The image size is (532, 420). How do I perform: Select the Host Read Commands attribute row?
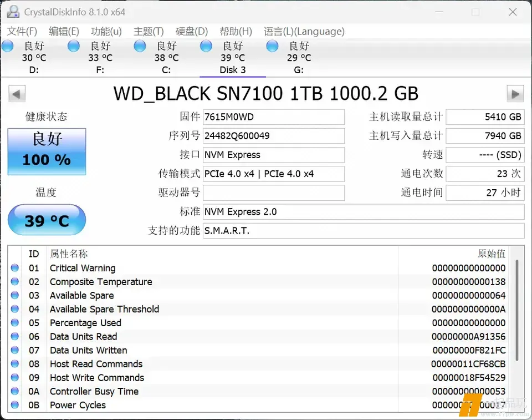point(259,363)
